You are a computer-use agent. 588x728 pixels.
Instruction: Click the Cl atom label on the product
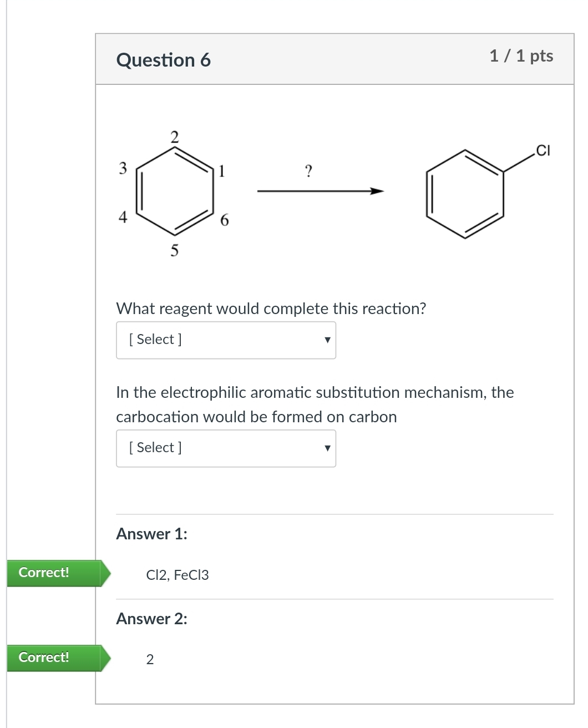(x=543, y=150)
